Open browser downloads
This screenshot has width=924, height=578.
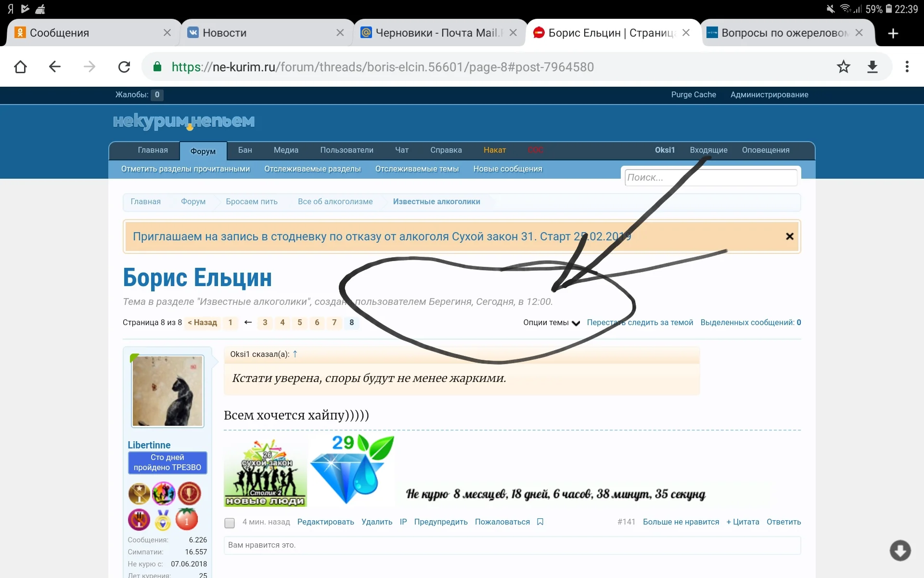[873, 67]
